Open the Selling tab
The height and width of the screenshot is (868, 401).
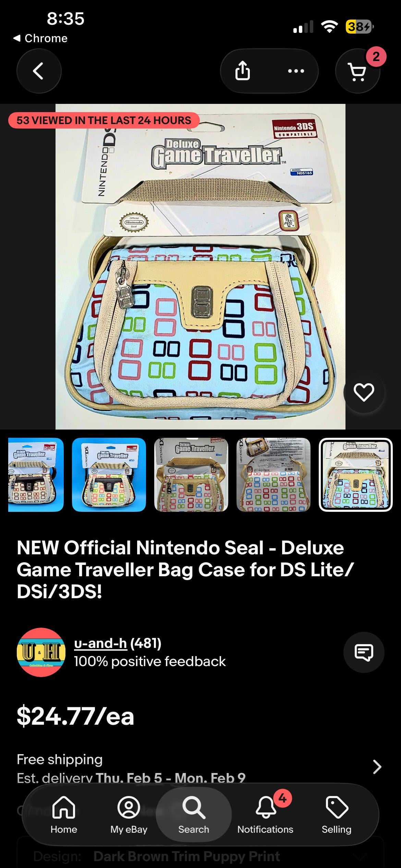pyautogui.click(x=337, y=815)
